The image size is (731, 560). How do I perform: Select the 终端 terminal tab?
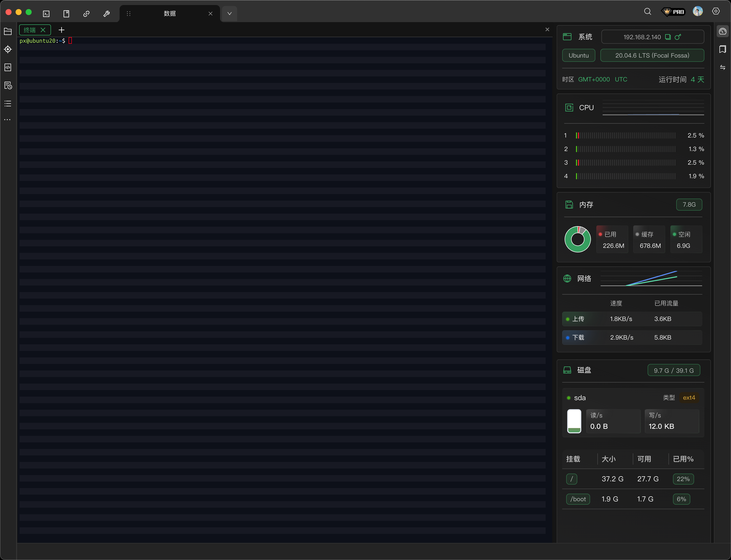(30, 30)
